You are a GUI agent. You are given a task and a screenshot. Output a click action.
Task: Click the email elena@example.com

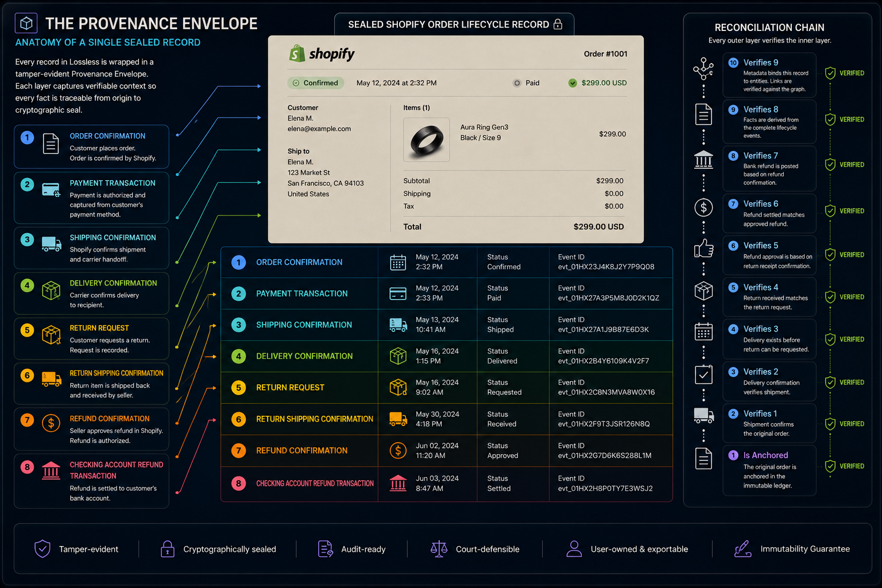[319, 129]
